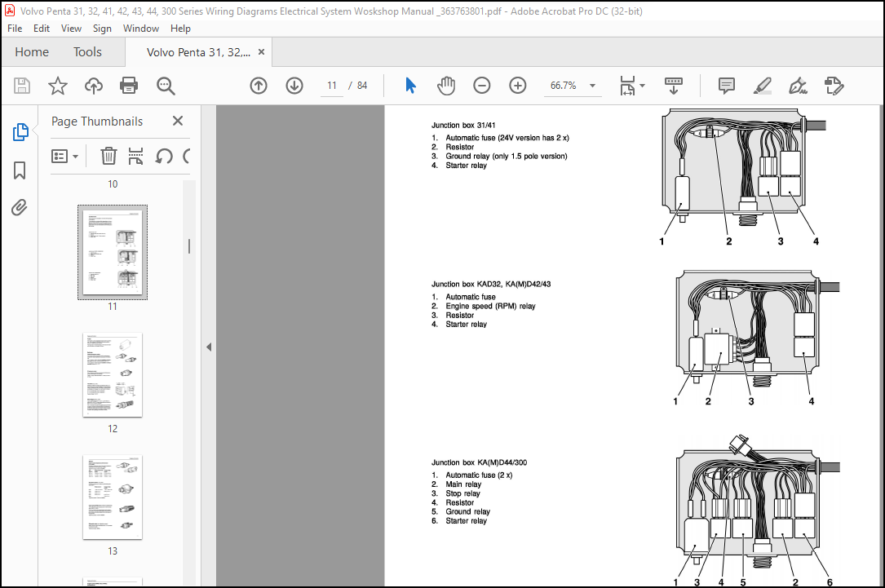The height and width of the screenshot is (588, 885).
Task: Switch to the Home tab
Action: (x=32, y=52)
